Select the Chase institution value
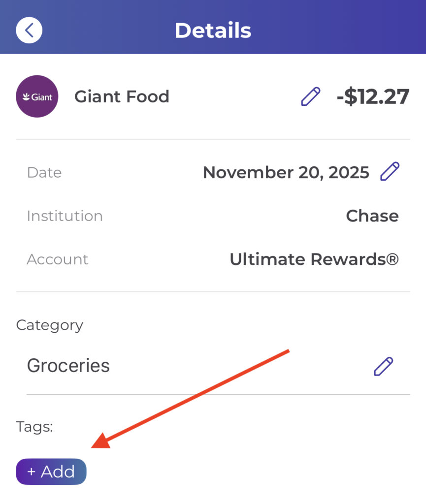The width and height of the screenshot is (426, 504). coord(372,216)
